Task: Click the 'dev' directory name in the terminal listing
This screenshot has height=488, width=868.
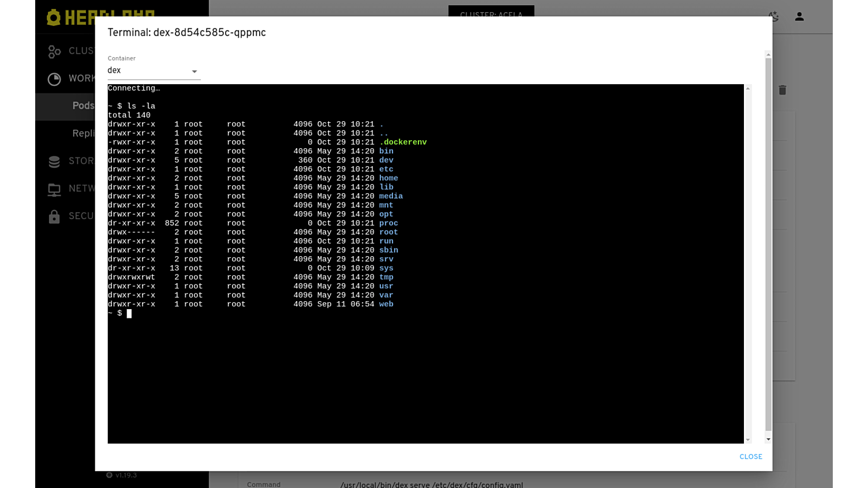Action: pos(386,160)
